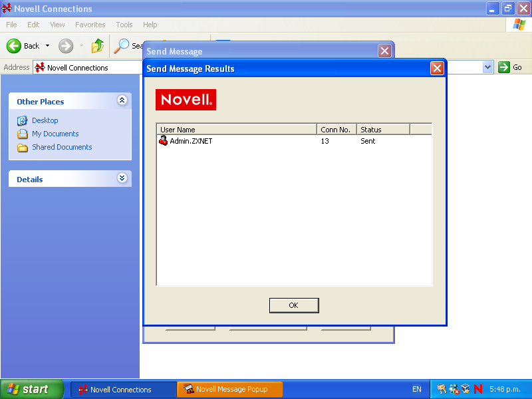The height and width of the screenshot is (399, 532).
Task: Click the 5:48 p.m. clock
Action: click(505, 389)
